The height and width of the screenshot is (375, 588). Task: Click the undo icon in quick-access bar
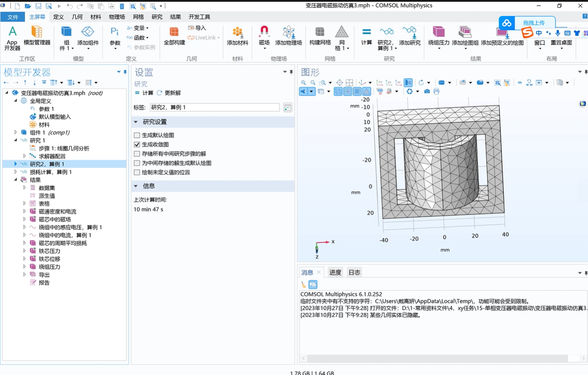pyautogui.click(x=70, y=6)
